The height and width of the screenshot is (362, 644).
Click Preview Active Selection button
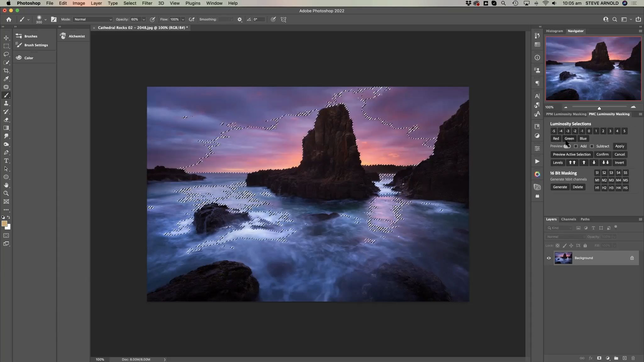(x=571, y=155)
